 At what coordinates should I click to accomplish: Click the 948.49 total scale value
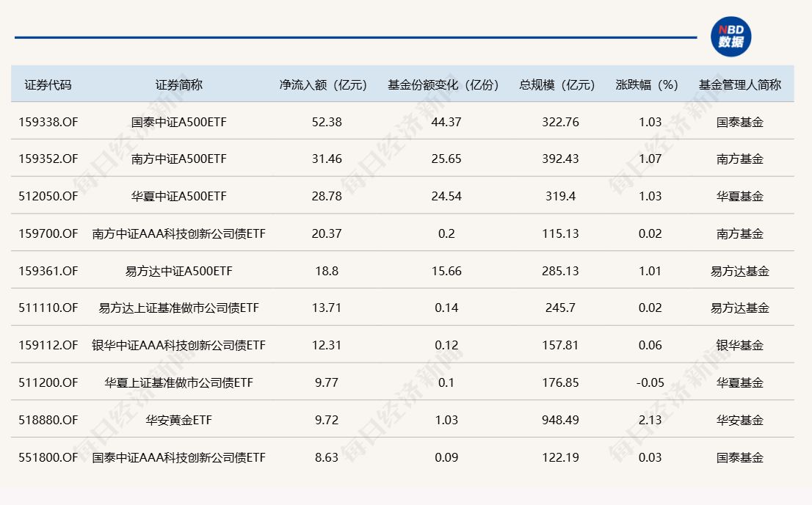tap(560, 420)
